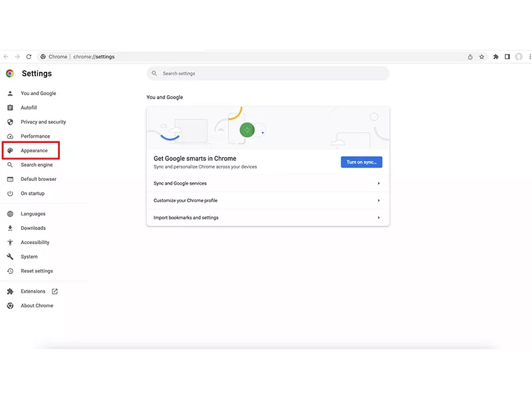The image size is (532, 399).
Task: Click the You and Google heading
Action: [164, 97]
